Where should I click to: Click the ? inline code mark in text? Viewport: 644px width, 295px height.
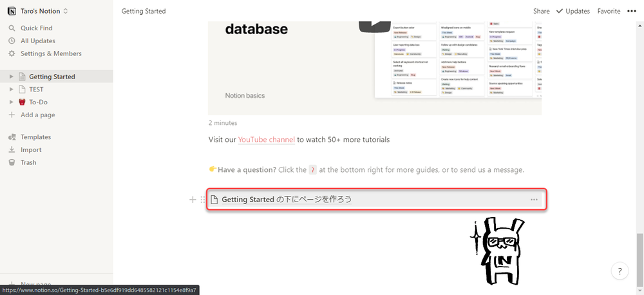tap(312, 169)
